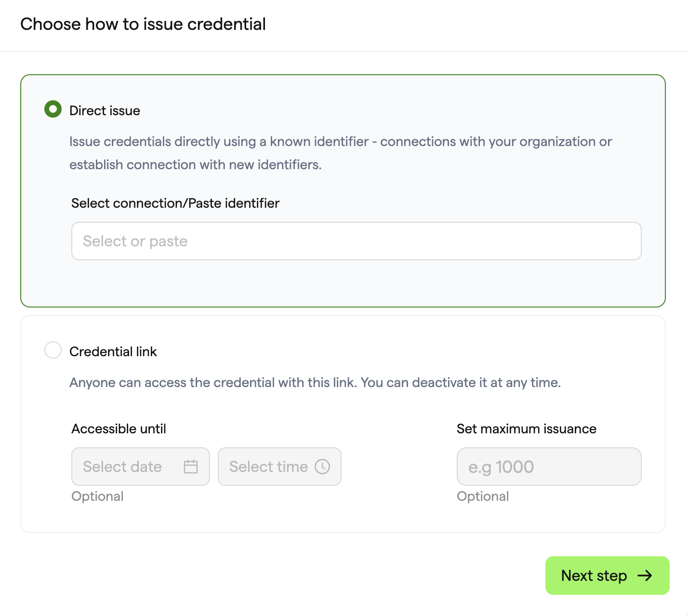Click the Select connection/Paste identifier label

(175, 203)
